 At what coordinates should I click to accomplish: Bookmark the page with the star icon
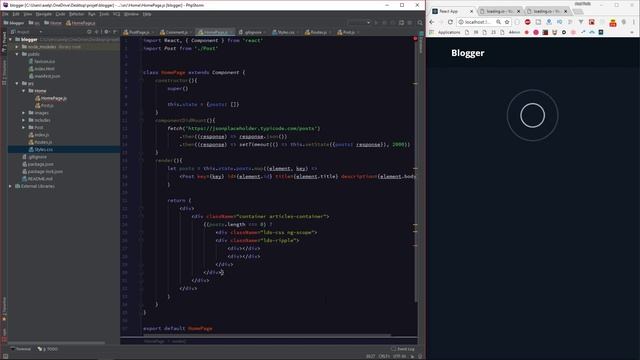pyautogui.click(x=507, y=22)
